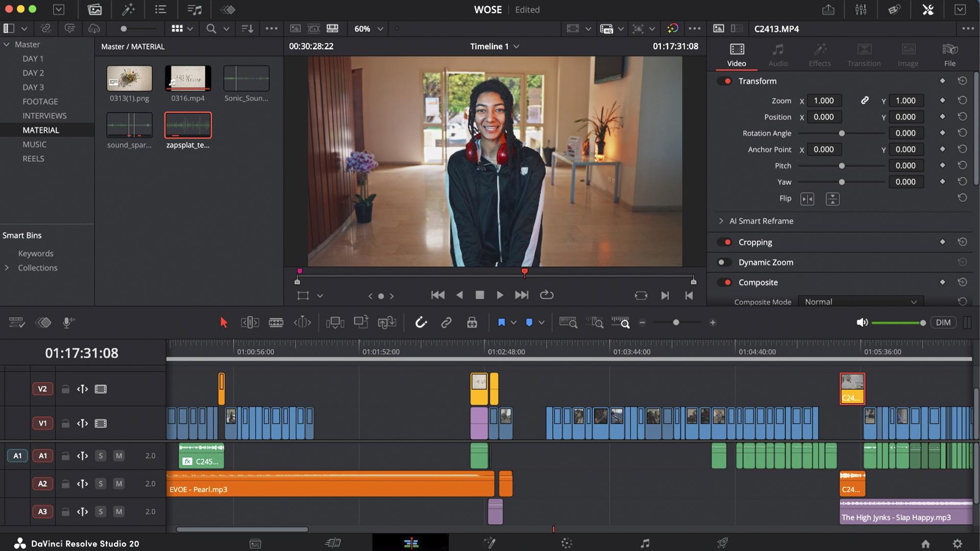This screenshot has height=551, width=980.
Task: Mute the A3 audio track
Action: 119,512
